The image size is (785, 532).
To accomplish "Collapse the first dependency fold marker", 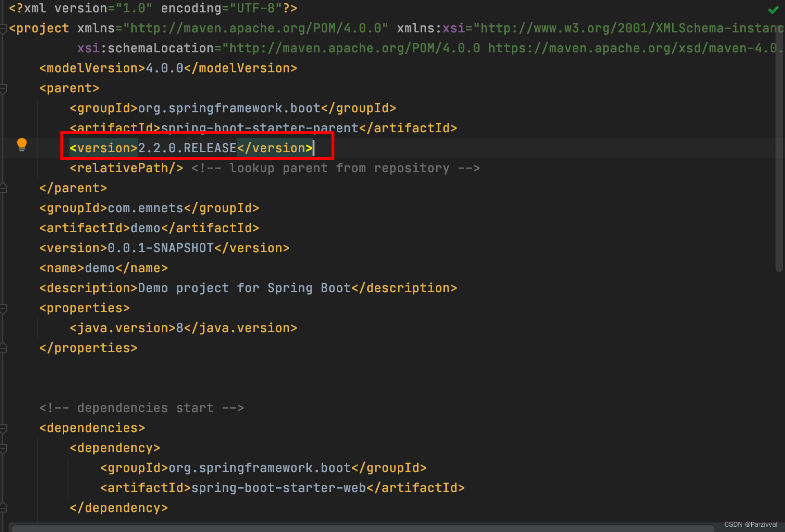I will pyautogui.click(x=3, y=449).
